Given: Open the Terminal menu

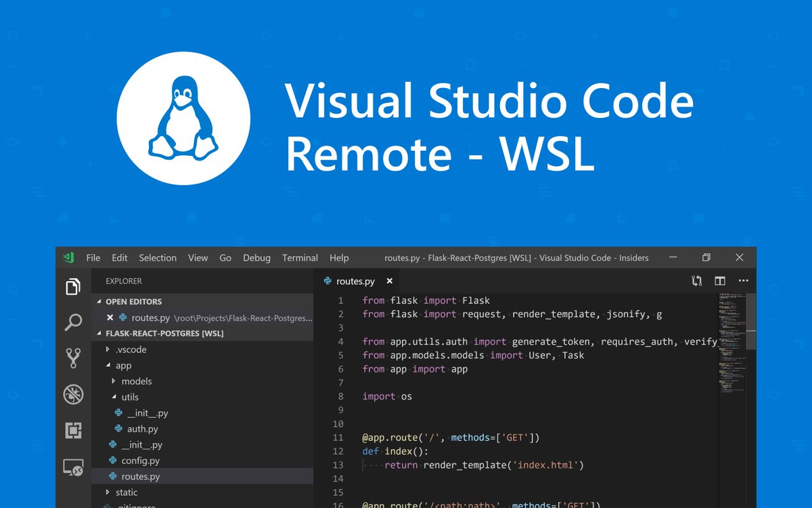Looking at the screenshot, I should pos(300,258).
